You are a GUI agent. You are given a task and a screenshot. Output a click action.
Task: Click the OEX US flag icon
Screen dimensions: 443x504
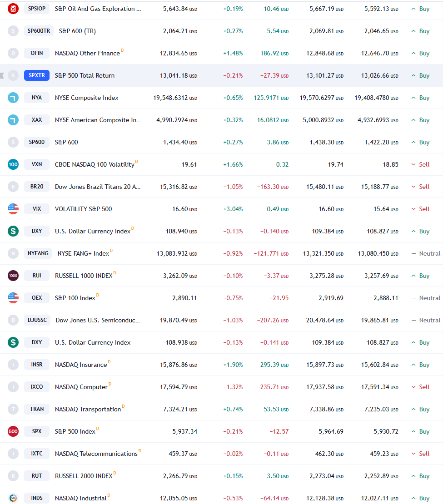coord(13,298)
